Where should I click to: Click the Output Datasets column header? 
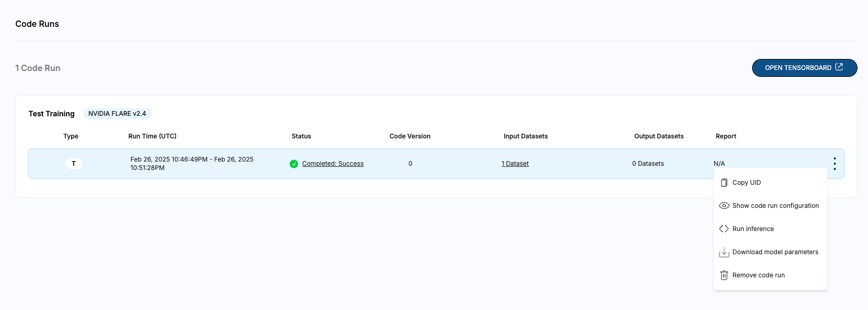click(659, 136)
